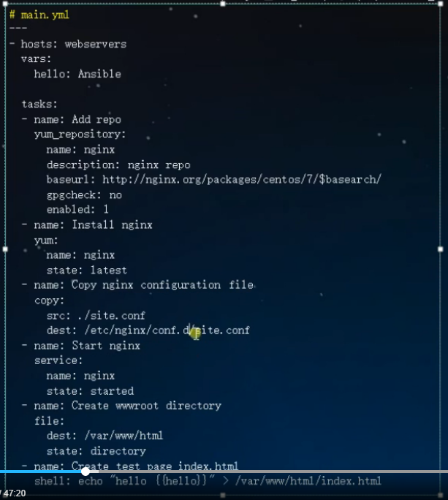The height and width of the screenshot is (500, 448).
Task: Click the 47:20 video duration label
Action: click(x=15, y=493)
